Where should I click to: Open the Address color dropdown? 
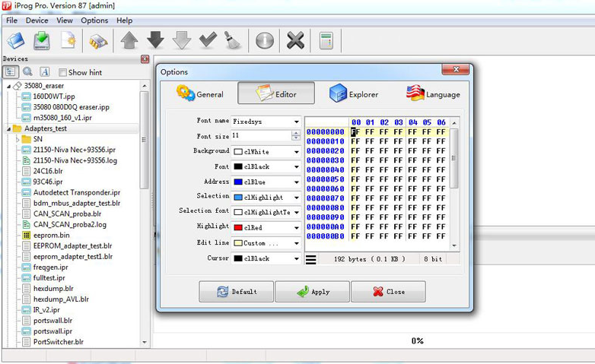(x=297, y=182)
